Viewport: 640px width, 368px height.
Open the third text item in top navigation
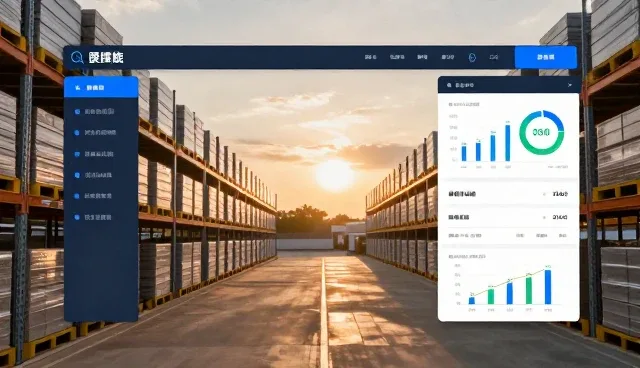point(422,57)
